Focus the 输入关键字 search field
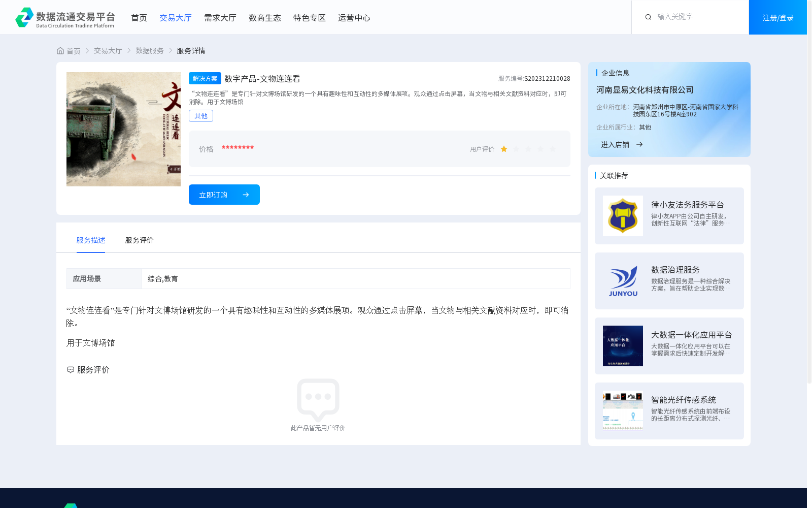 point(698,17)
